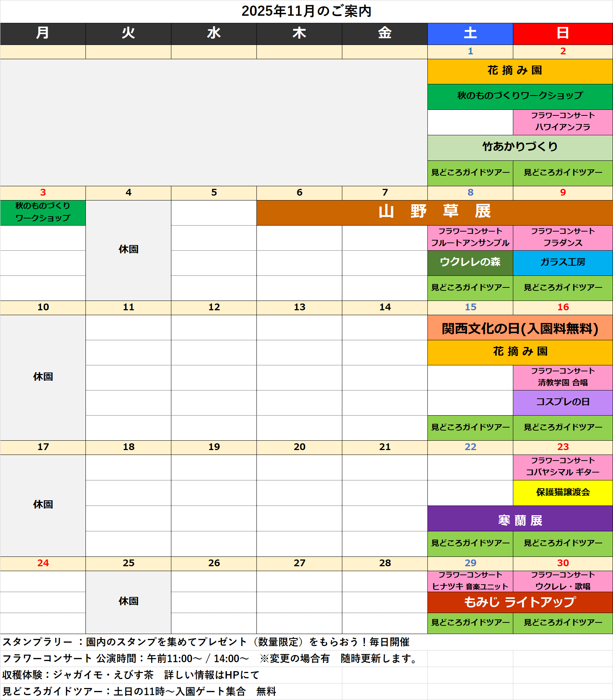Select the November 3 workshop cell
Screen dimensions: 613x700
pos(43,212)
